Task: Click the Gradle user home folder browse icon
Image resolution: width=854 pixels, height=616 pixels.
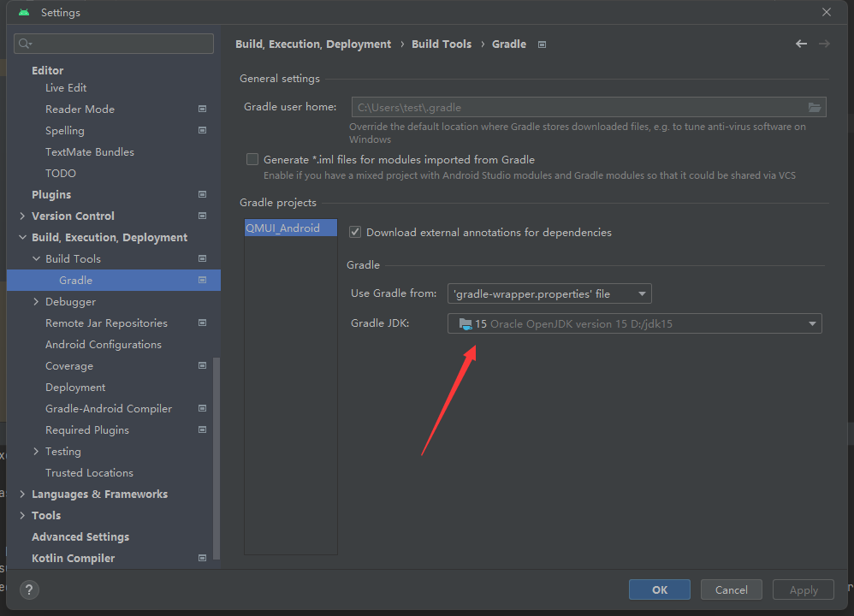Action: tap(815, 107)
